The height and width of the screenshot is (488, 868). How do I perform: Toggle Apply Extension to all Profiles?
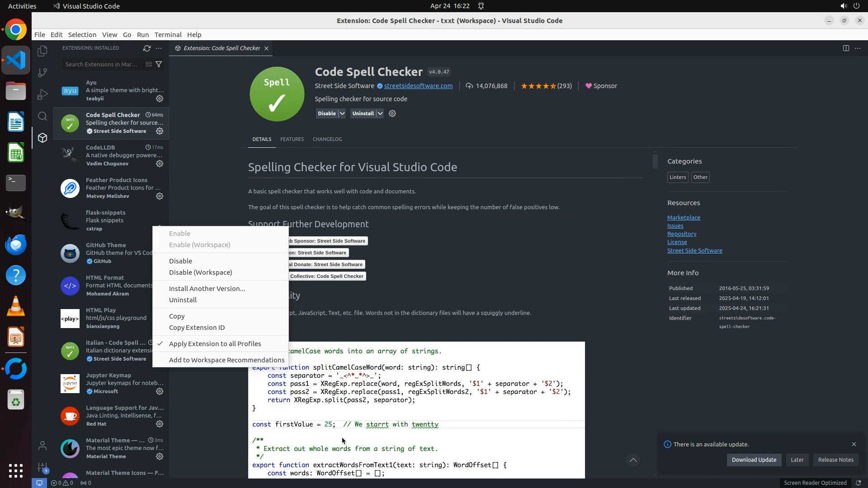(215, 343)
